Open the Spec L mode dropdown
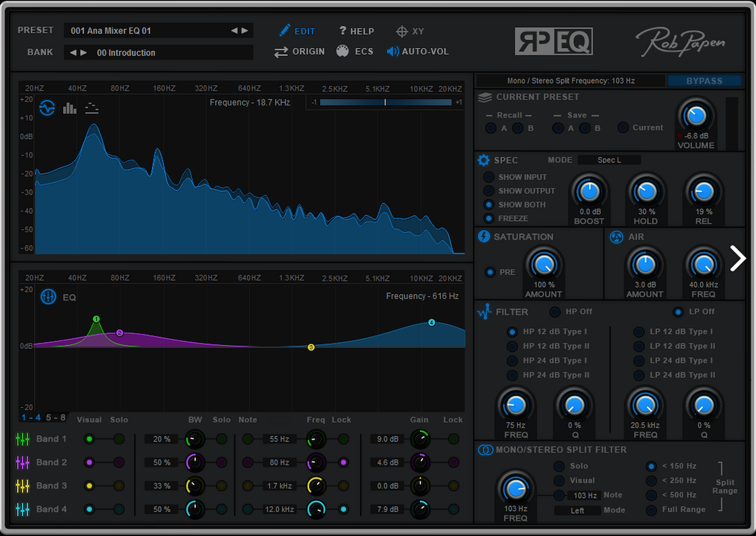The width and height of the screenshot is (756, 536). 609,160
